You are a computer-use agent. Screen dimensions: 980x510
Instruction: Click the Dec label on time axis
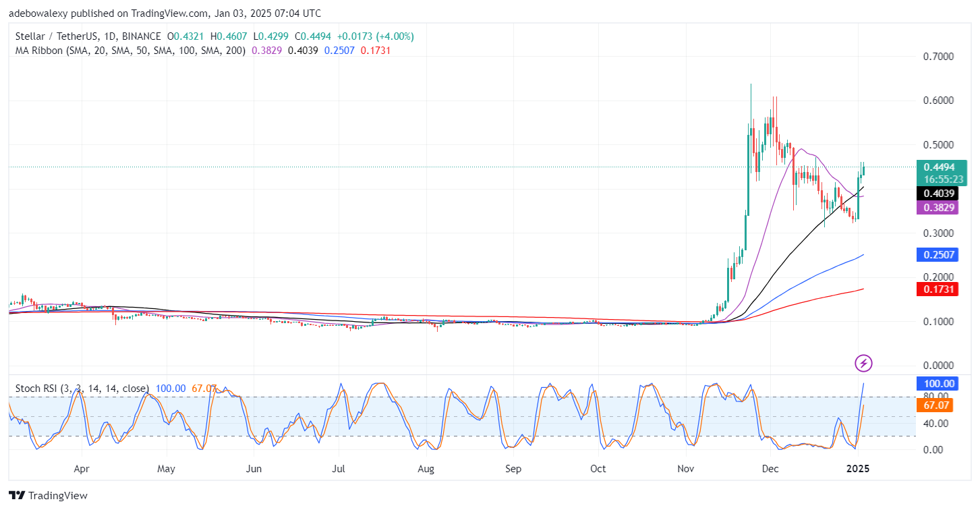coord(770,468)
